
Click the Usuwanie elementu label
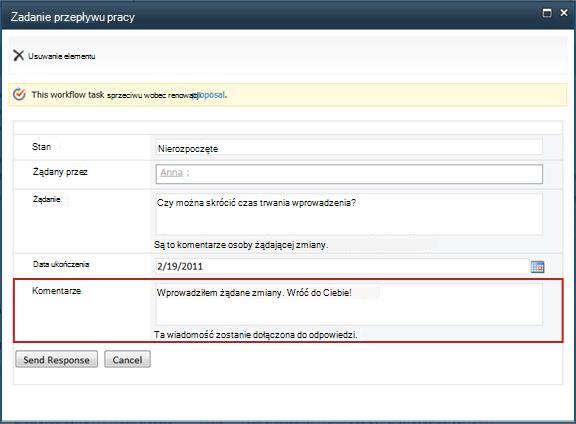(62, 56)
